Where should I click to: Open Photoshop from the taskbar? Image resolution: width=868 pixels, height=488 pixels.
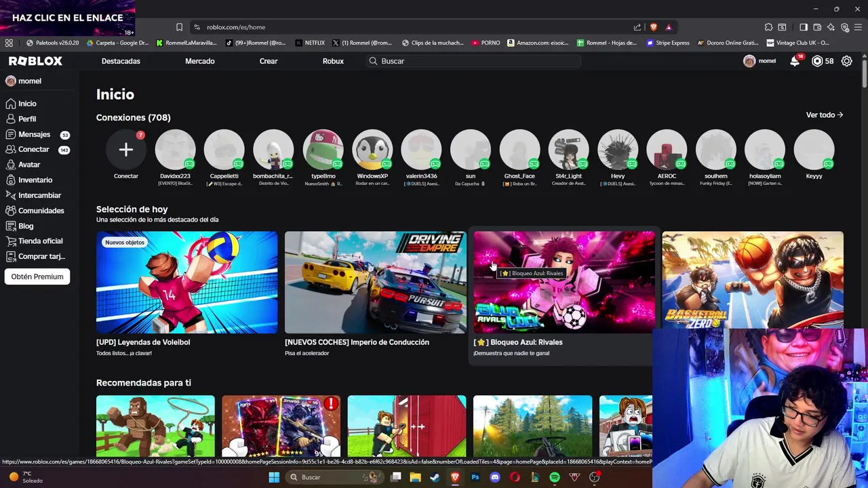[x=475, y=477]
